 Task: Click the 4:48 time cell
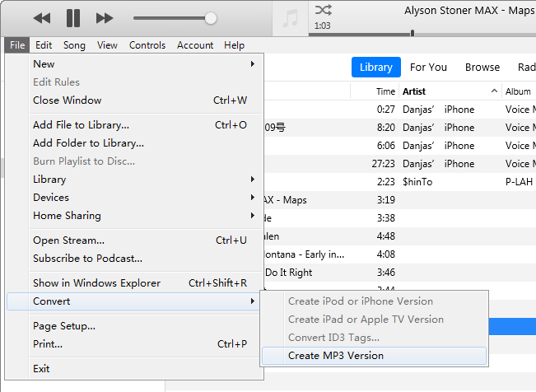(386, 236)
